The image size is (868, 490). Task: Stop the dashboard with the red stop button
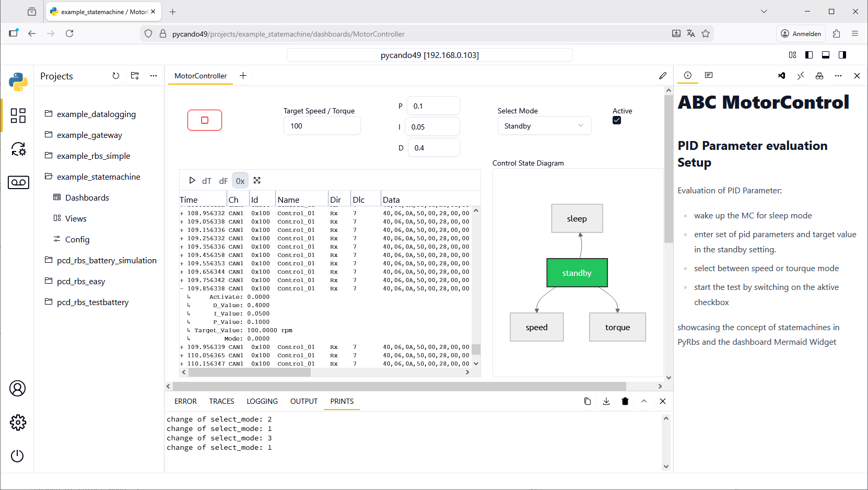click(204, 120)
